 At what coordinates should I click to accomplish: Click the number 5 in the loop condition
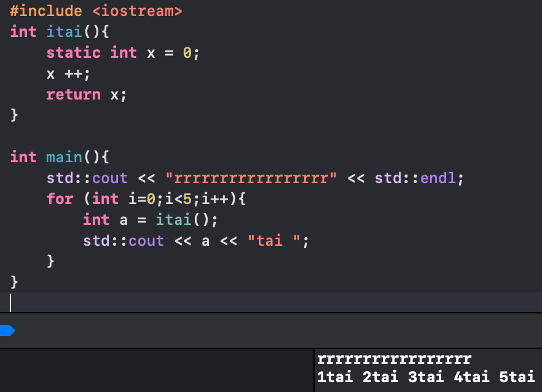click(x=187, y=199)
